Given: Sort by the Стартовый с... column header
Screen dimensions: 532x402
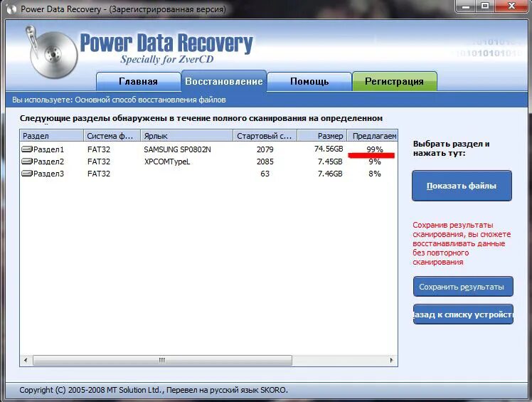Looking at the screenshot, I should (265, 136).
